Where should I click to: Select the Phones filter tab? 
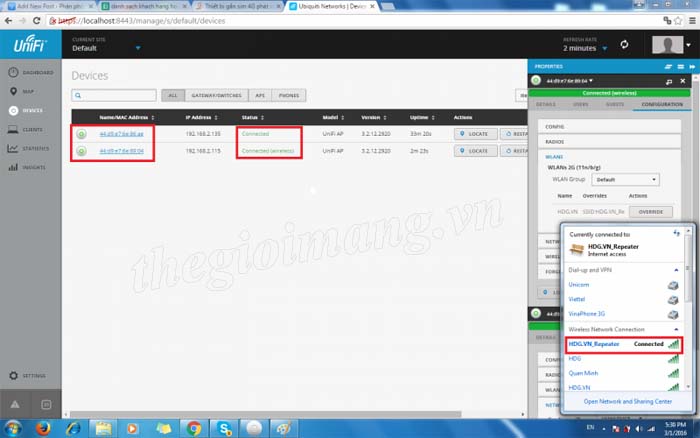click(x=289, y=96)
